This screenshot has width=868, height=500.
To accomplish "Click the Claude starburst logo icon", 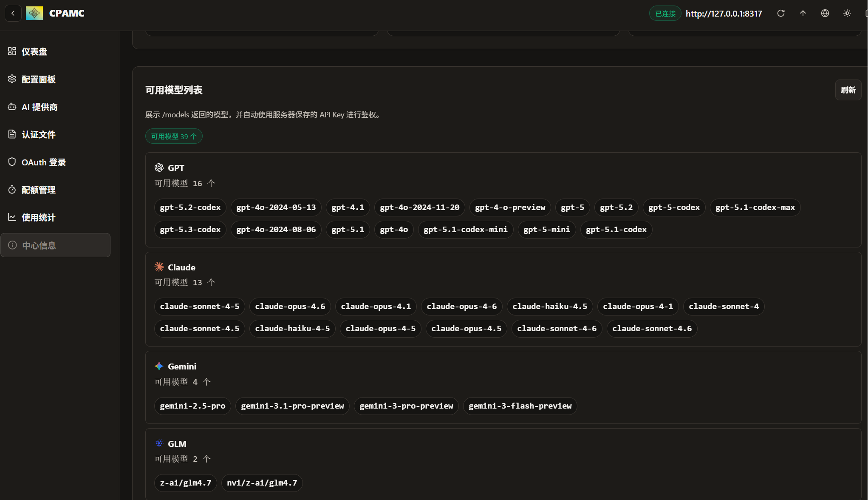I will pyautogui.click(x=159, y=267).
